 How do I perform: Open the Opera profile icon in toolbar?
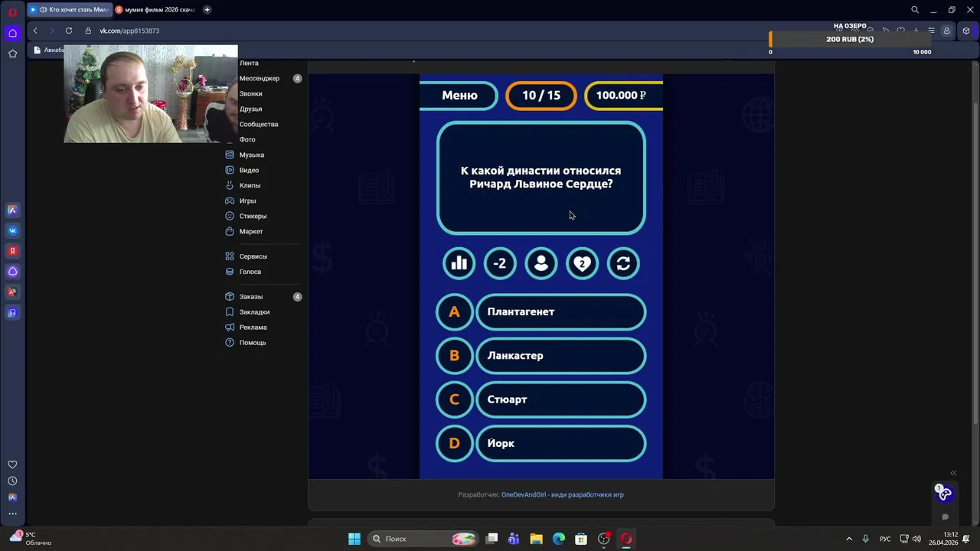946,31
